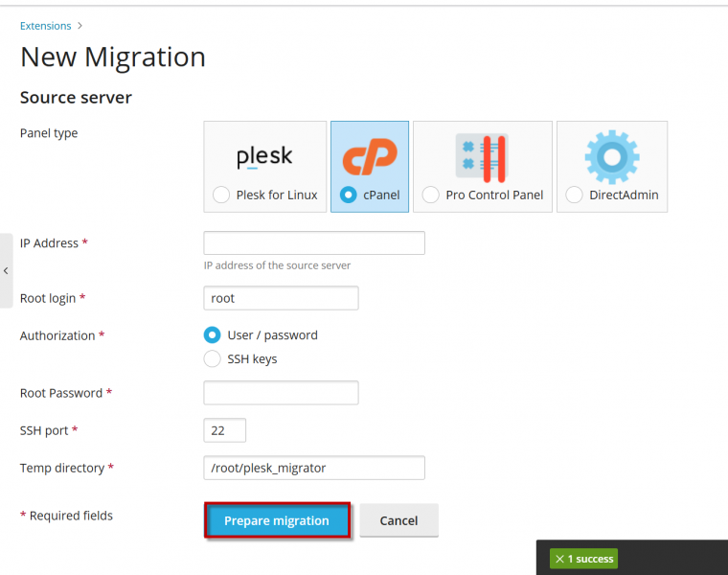728x575 pixels.
Task: Click the Prepare migration button
Action: pyautogui.click(x=277, y=520)
